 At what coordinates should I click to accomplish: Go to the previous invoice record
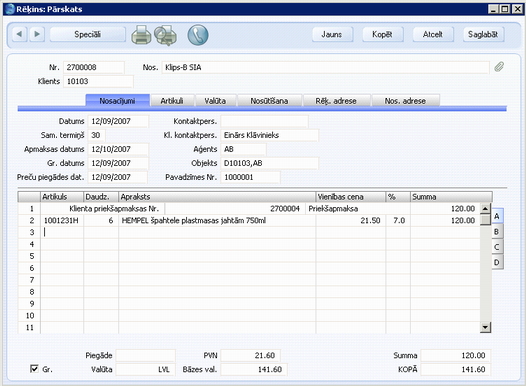[x=19, y=34]
